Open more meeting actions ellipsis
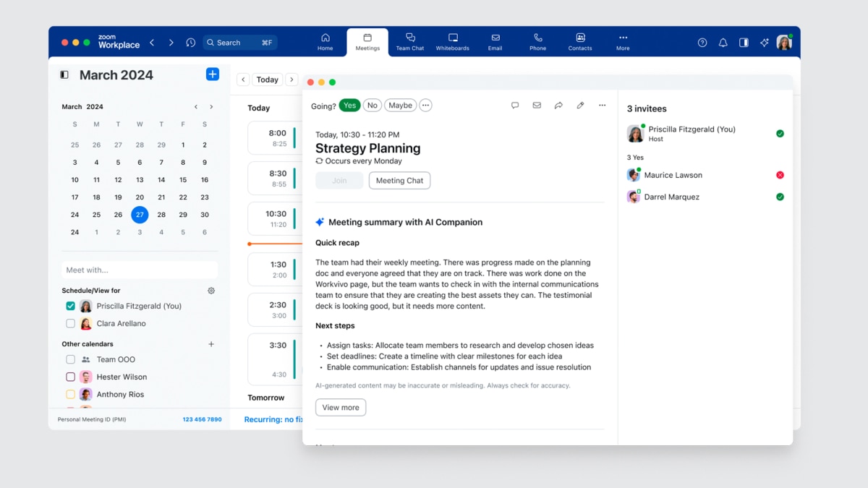Screen dimensions: 868x488 (602, 106)
